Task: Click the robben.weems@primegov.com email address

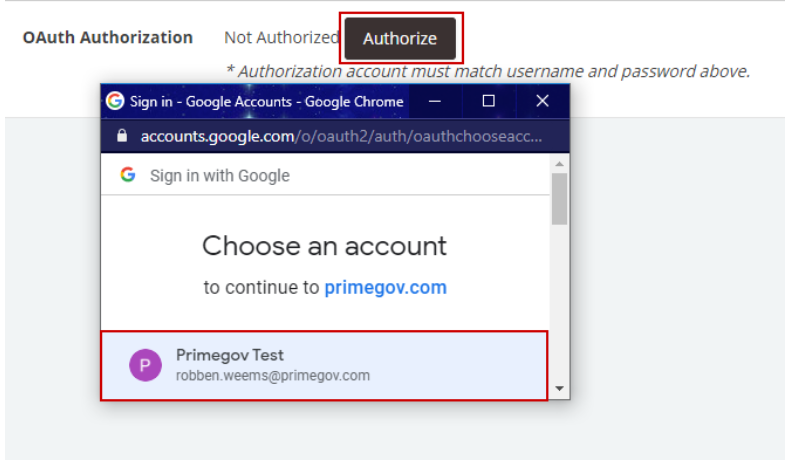Action: click(273, 376)
